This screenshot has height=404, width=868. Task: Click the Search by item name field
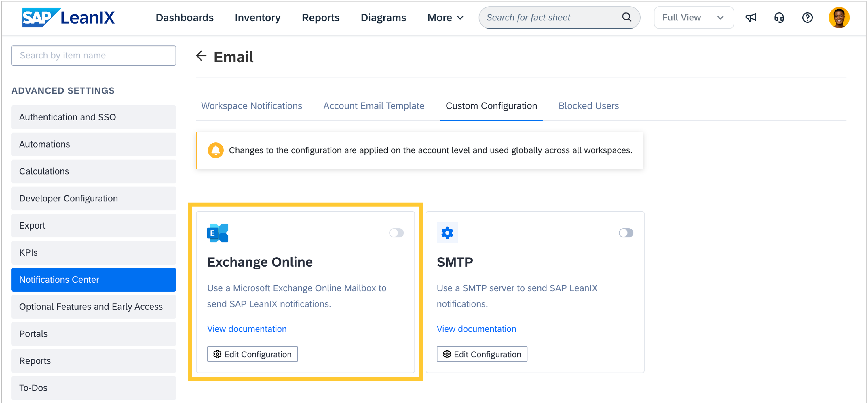[x=93, y=55]
